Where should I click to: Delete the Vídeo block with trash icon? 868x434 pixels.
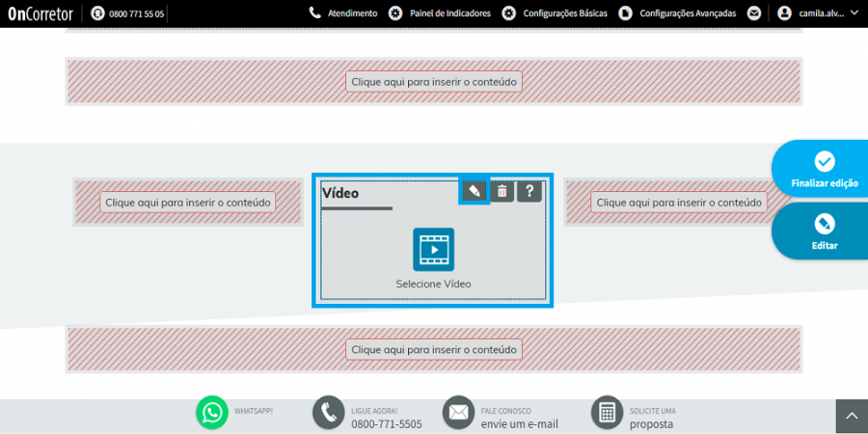pos(502,192)
